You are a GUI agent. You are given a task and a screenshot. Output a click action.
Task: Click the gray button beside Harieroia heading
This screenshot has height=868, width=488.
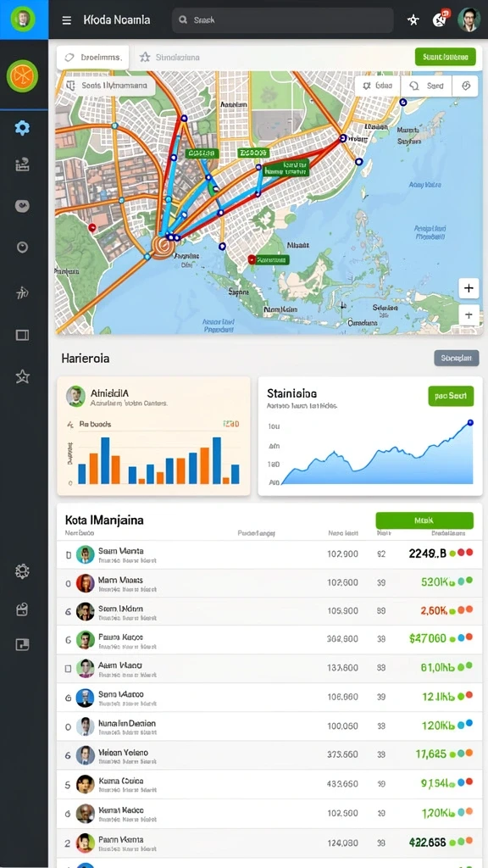(457, 359)
